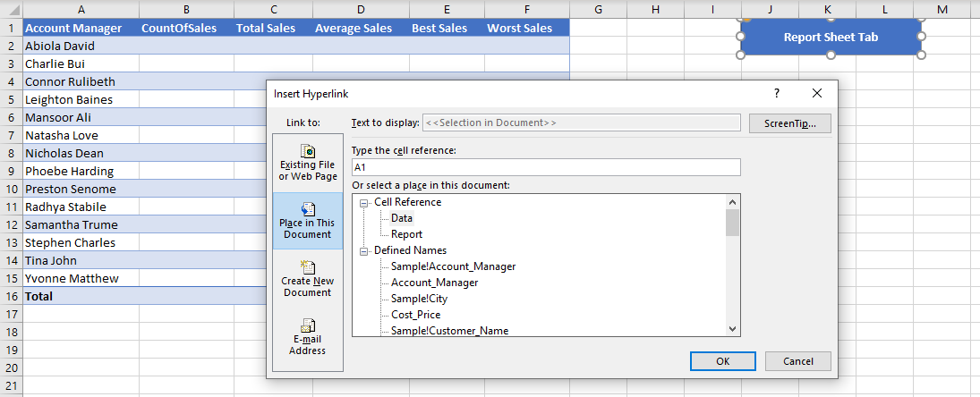Collapse the Cell Reference tree node
Image resolution: width=980 pixels, height=397 pixels.
[364, 203]
